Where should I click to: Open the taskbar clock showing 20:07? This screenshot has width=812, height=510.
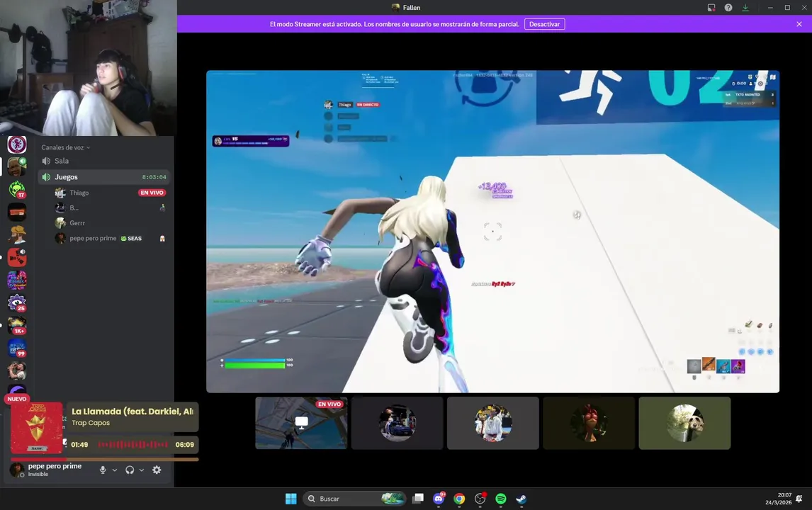778,499
